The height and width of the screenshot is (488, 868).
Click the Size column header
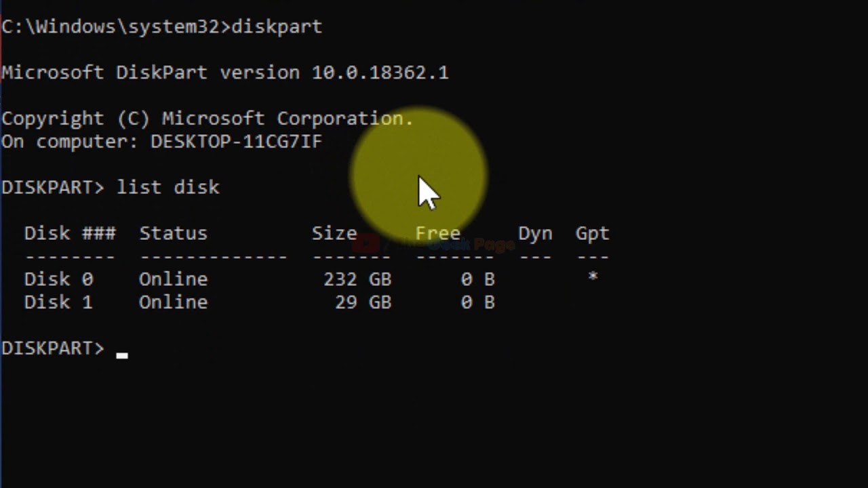(x=334, y=233)
